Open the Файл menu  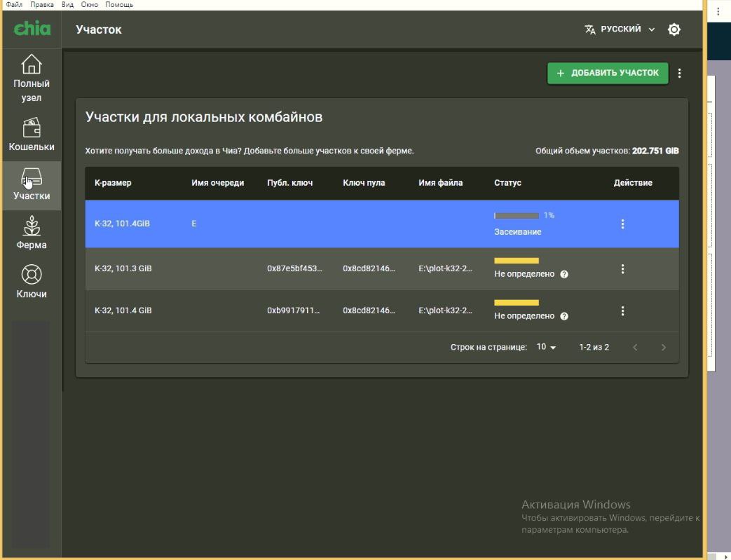(14, 5)
